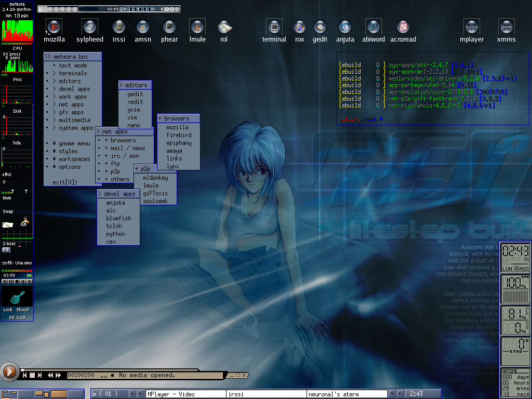Stop playback in the MPlayer bar

pos(32,375)
